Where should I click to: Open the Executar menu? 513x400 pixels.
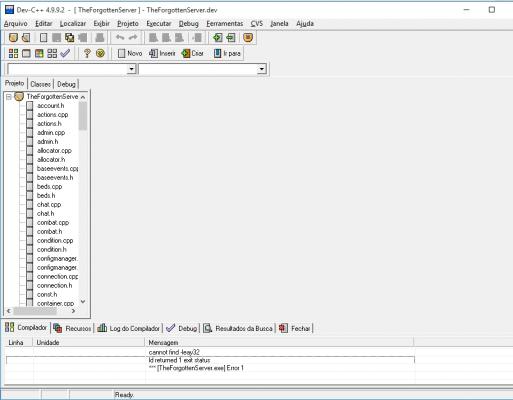159,24
